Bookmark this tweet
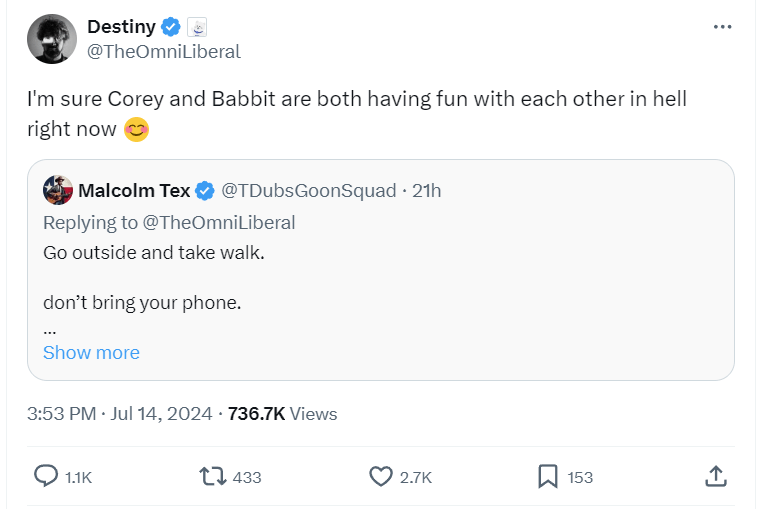This screenshot has height=509, width=760. click(548, 477)
